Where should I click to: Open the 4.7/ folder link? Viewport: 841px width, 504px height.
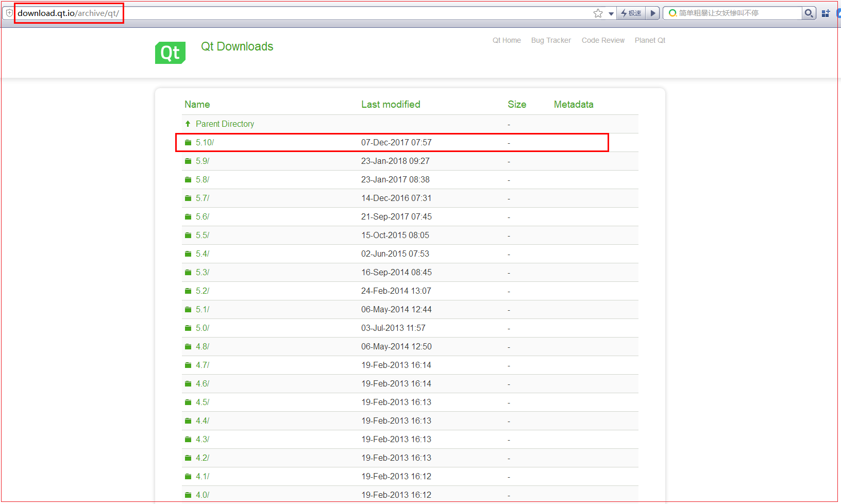click(x=203, y=365)
